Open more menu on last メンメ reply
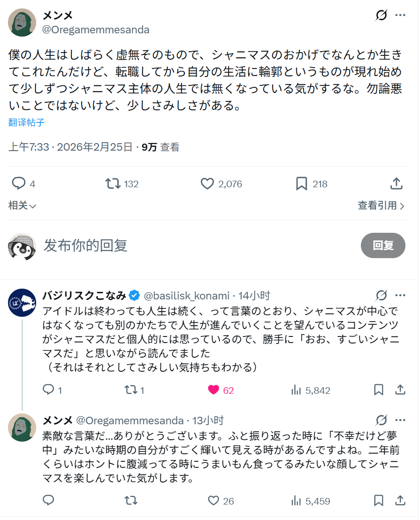The image size is (420, 520). [x=400, y=420]
